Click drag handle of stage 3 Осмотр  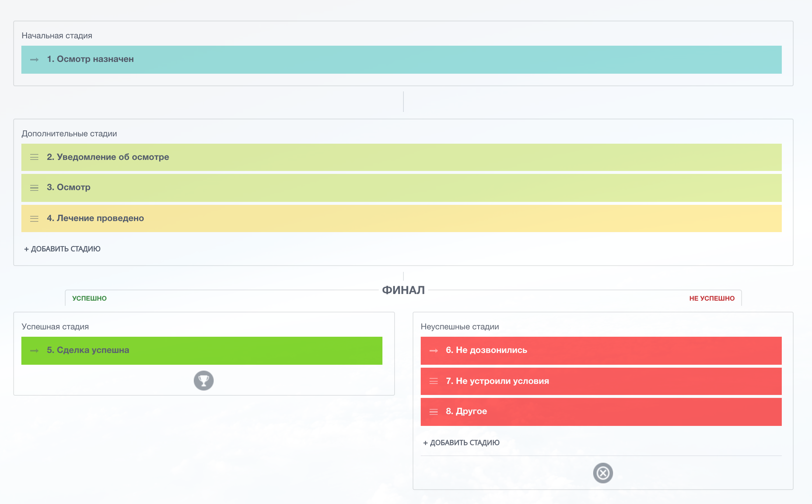point(34,188)
